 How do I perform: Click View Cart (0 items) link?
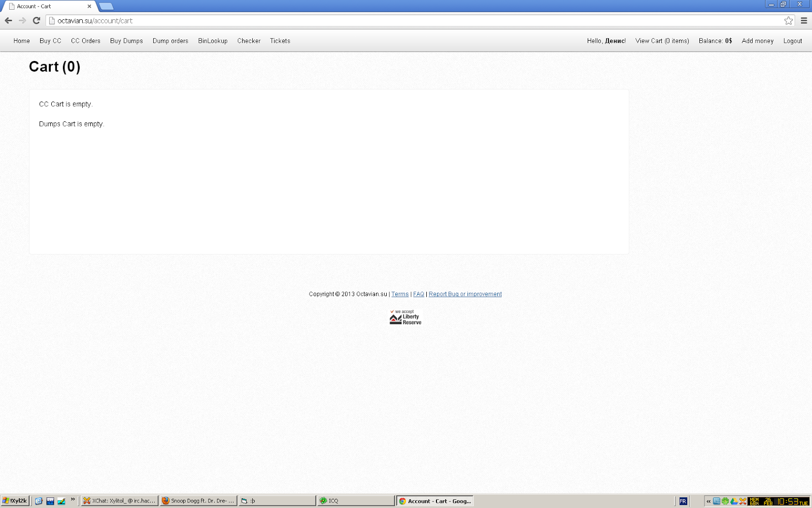pos(662,41)
